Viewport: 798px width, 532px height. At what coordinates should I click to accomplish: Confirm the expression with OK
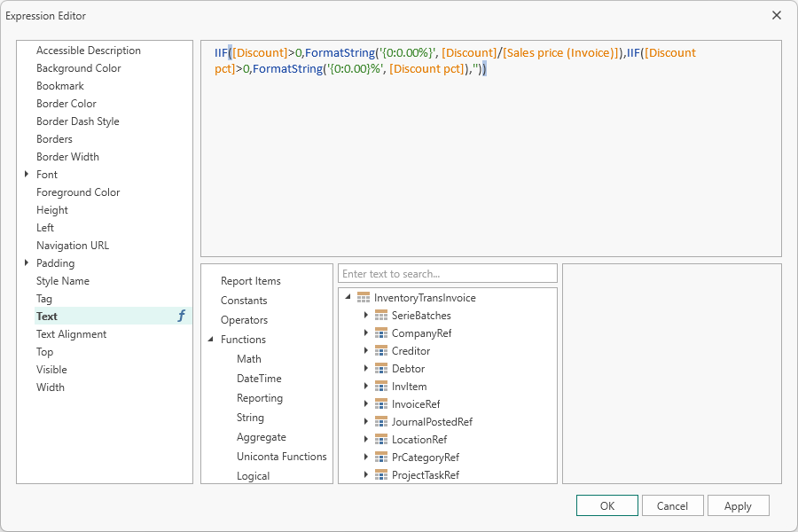[607, 505]
